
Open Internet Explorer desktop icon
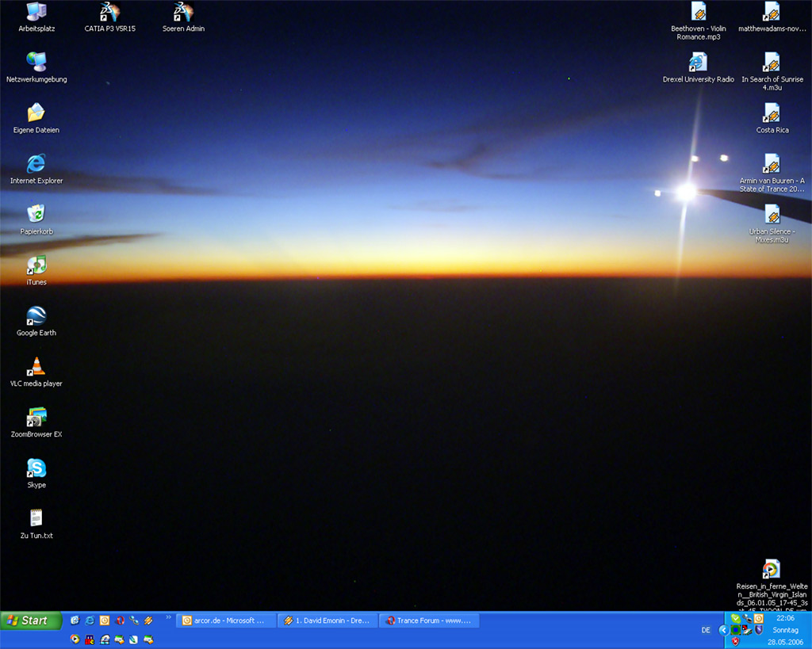click(x=36, y=164)
